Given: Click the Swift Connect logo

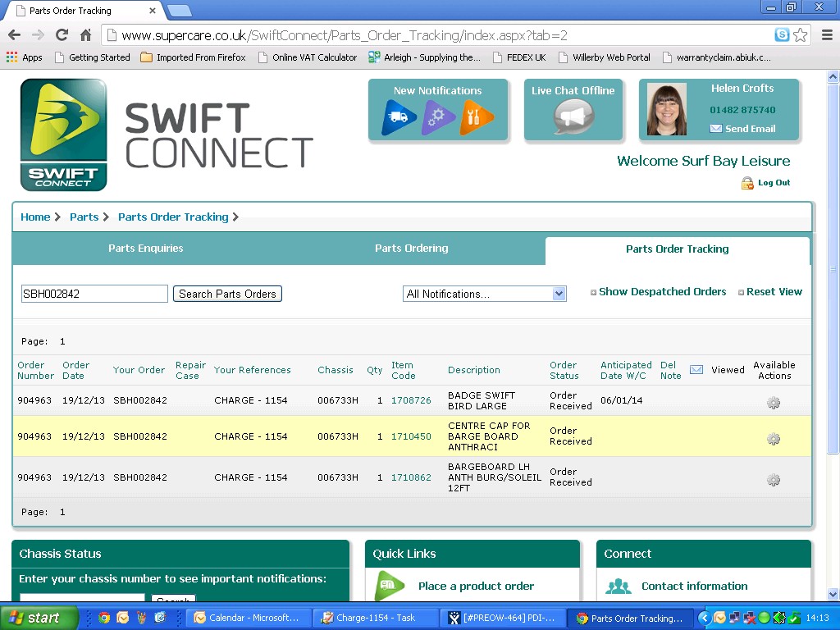Looking at the screenshot, I should point(64,135).
